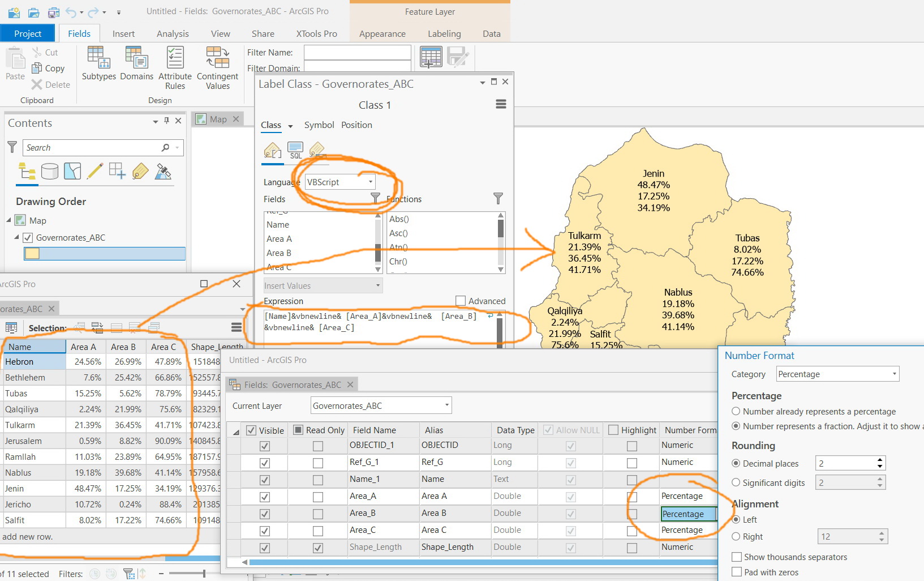Click the Name column header in table
The image size is (924, 581).
(x=35, y=347)
